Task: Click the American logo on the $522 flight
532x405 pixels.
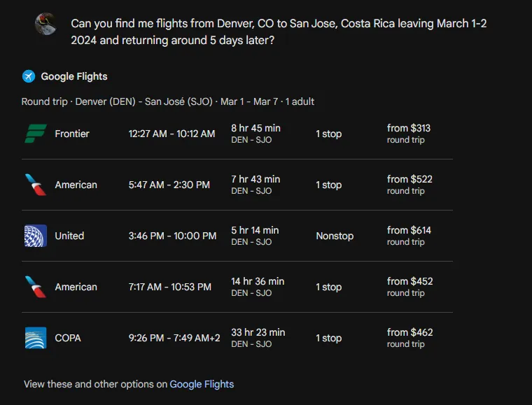Action: [36, 185]
